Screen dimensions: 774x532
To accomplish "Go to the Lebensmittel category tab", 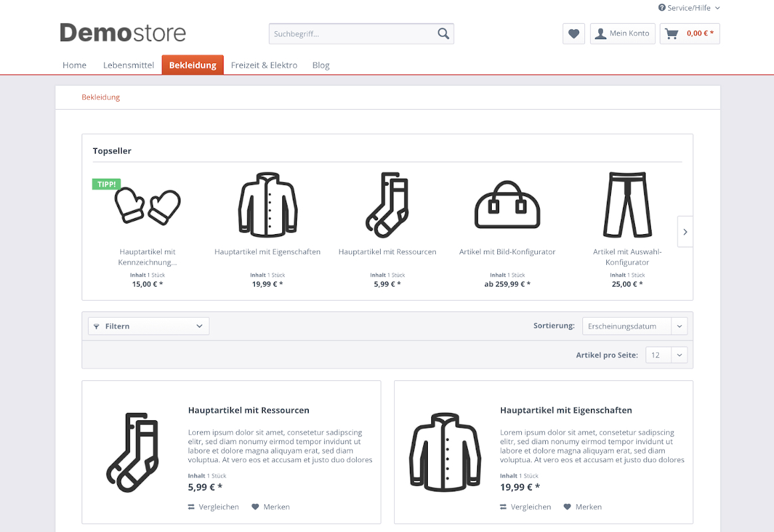I will (128, 65).
